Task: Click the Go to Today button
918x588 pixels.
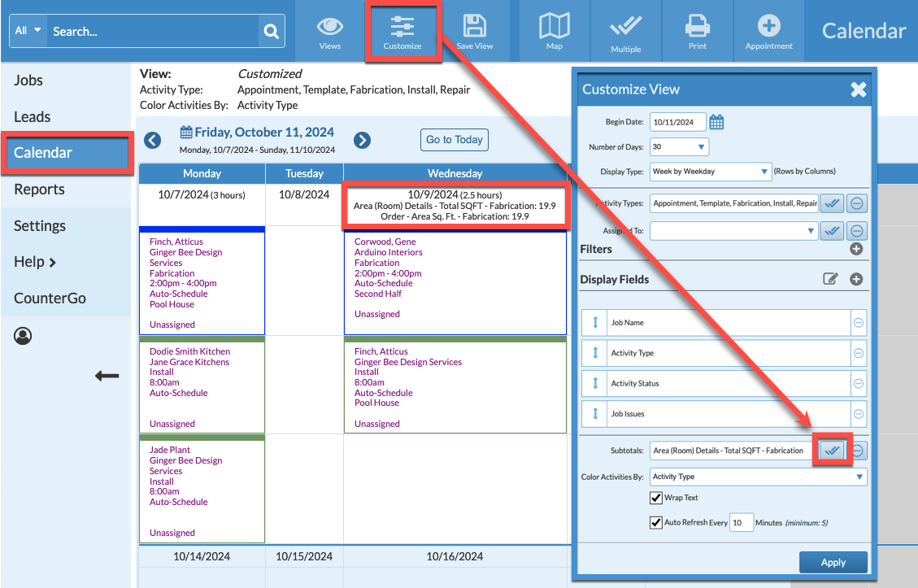Action: (x=455, y=140)
